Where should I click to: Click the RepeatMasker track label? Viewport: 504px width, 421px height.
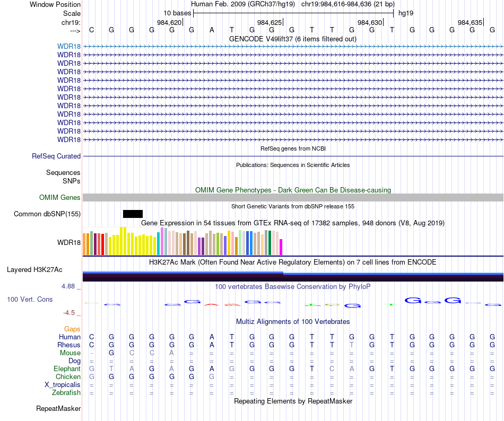[58, 408]
